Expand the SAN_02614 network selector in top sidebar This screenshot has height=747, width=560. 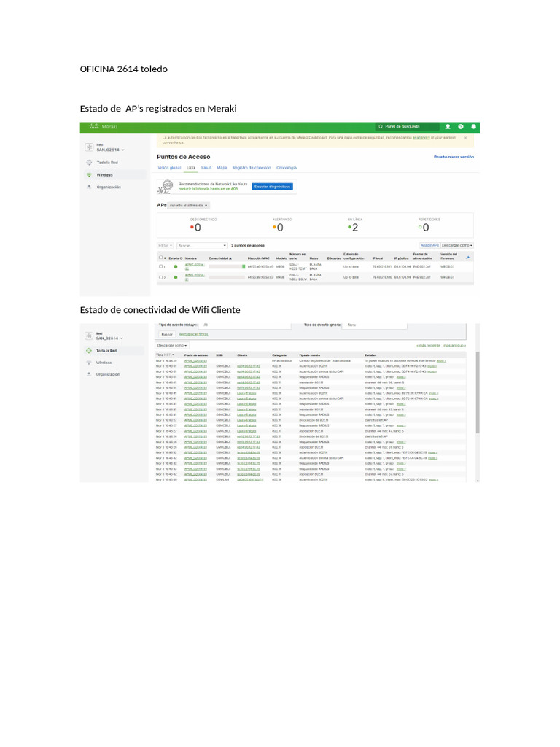(111, 150)
